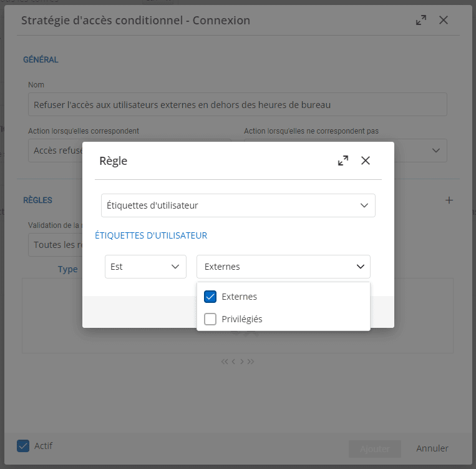Click the Ajouter button
This screenshot has height=469, width=476.
[x=374, y=448]
